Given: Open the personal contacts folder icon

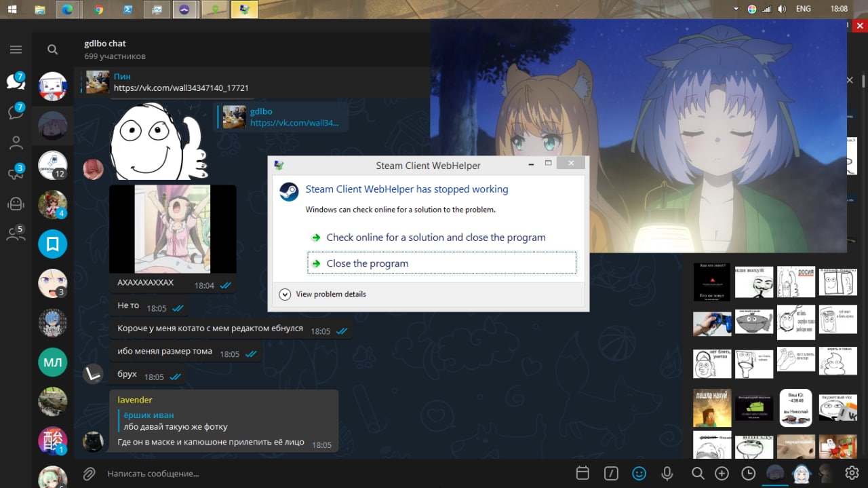Looking at the screenshot, I should point(16,143).
